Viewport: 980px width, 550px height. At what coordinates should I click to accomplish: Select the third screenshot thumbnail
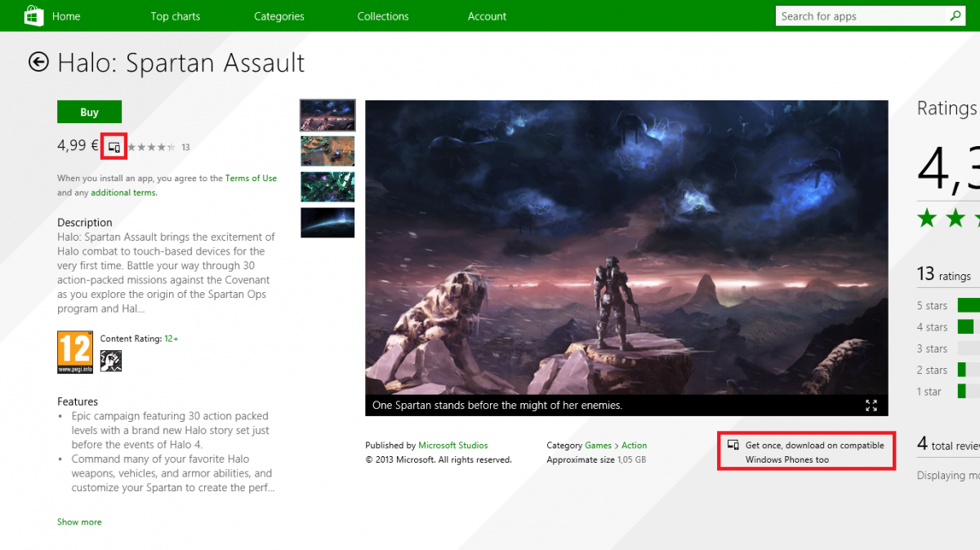click(x=327, y=187)
